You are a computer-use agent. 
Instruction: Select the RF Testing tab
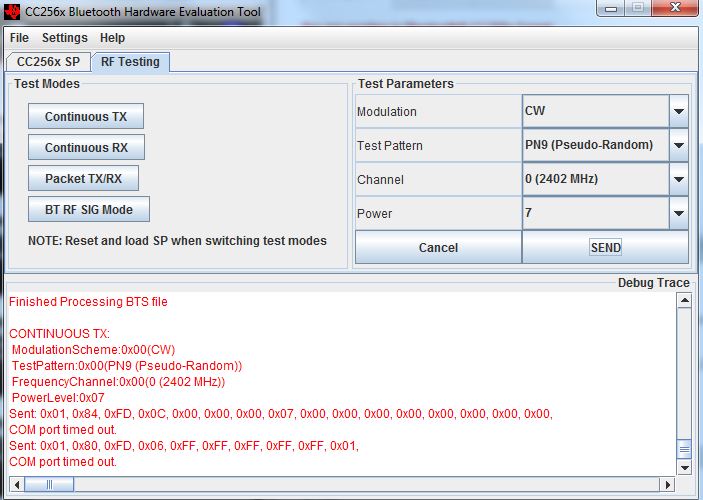(130, 62)
